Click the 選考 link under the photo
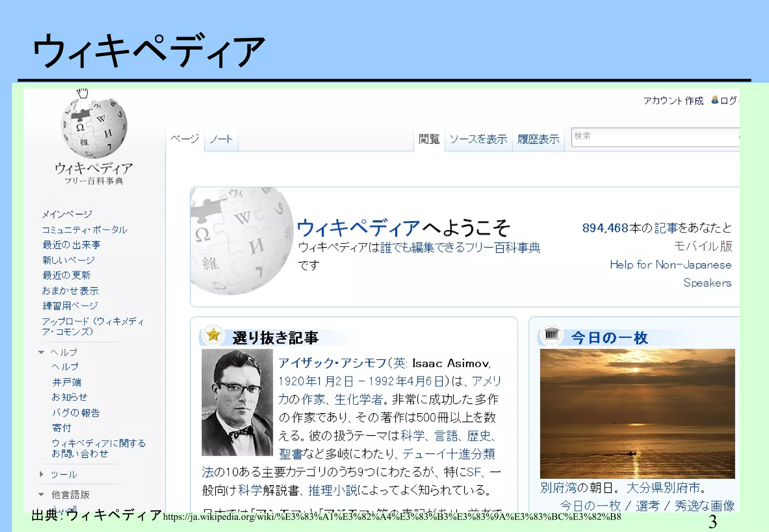Image resolution: width=769 pixels, height=532 pixels. (648, 505)
